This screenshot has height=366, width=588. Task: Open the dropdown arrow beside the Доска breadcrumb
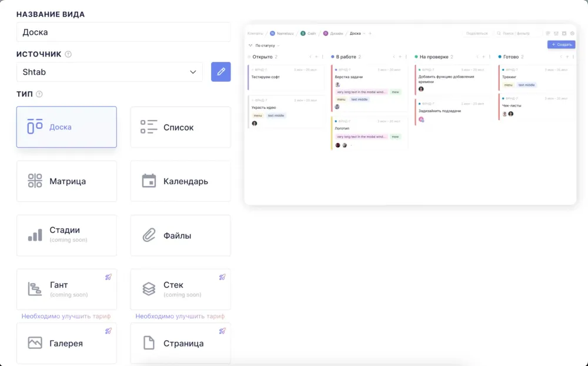pyautogui.click(x=364, y=34)
